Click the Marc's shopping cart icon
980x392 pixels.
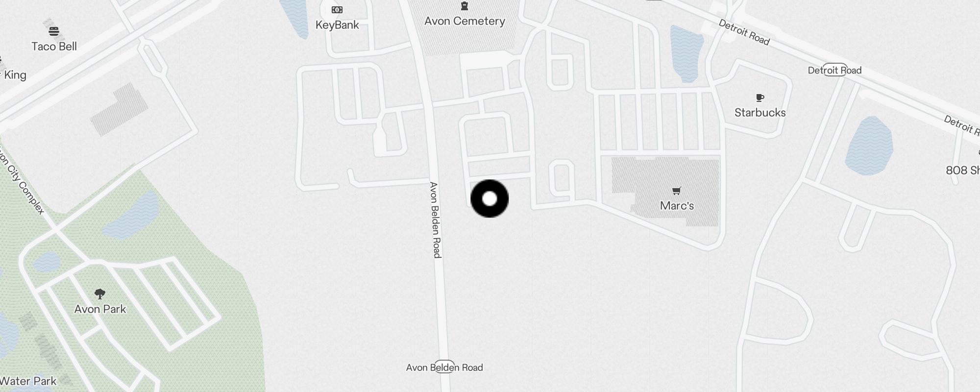pos(677,191)
